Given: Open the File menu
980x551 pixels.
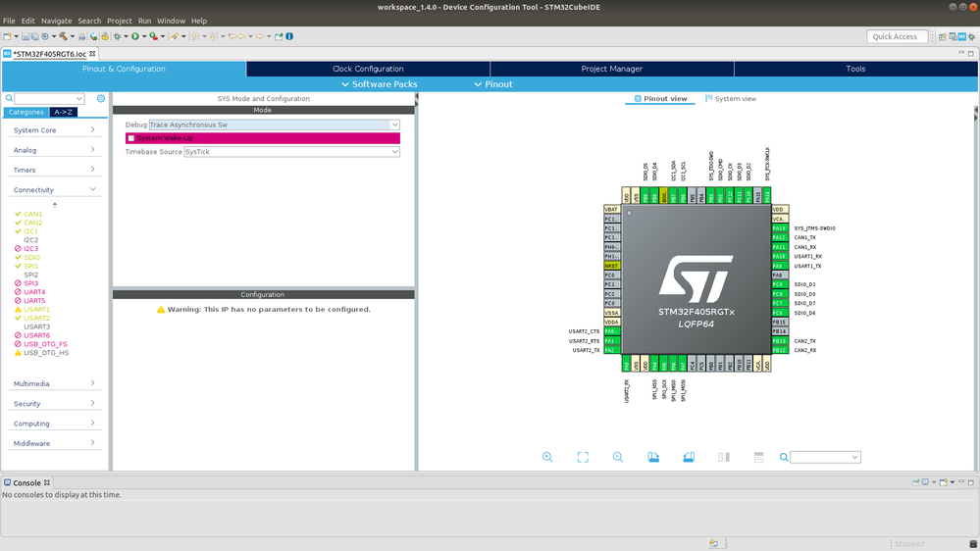Looking at the screenshot, I should click(9, 21).
